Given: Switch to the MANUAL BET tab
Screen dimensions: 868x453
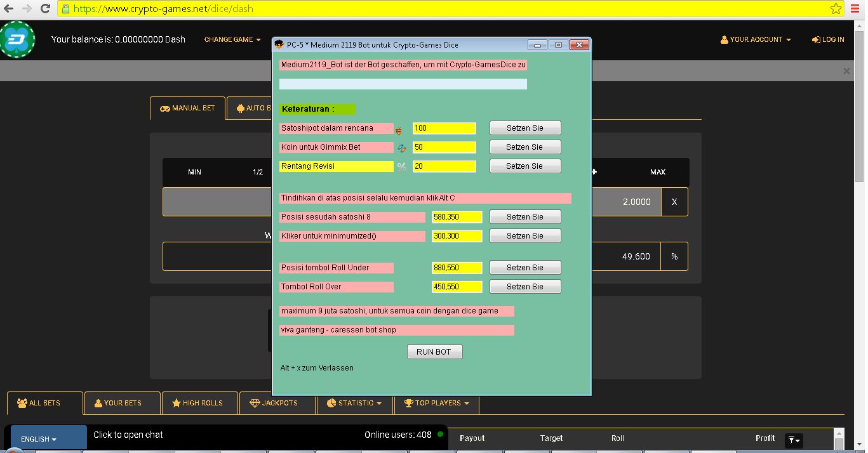Looking at the screenshot, I should tap(187, 108).
